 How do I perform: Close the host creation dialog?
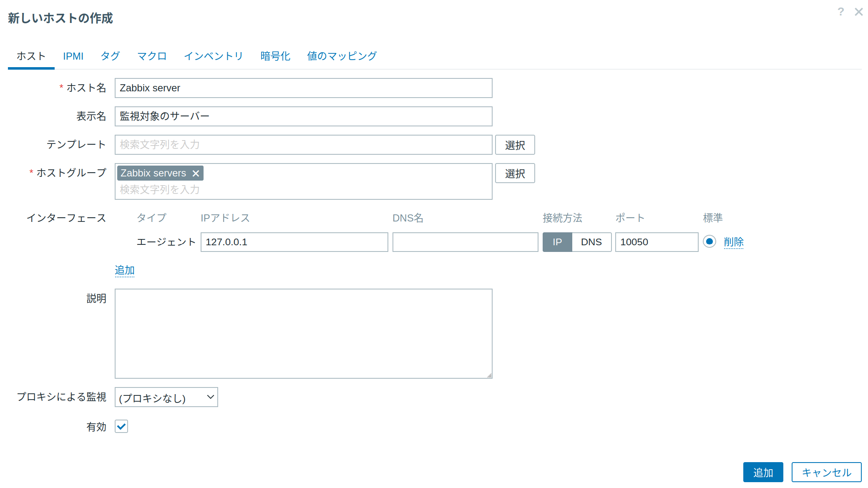click(858, 12)
